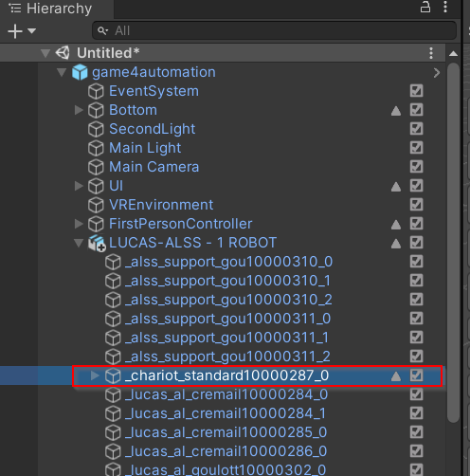Open the Hierarchy panel three-dot menu
Viewport: 470px width, 476px height.
(x=445, y=7)
